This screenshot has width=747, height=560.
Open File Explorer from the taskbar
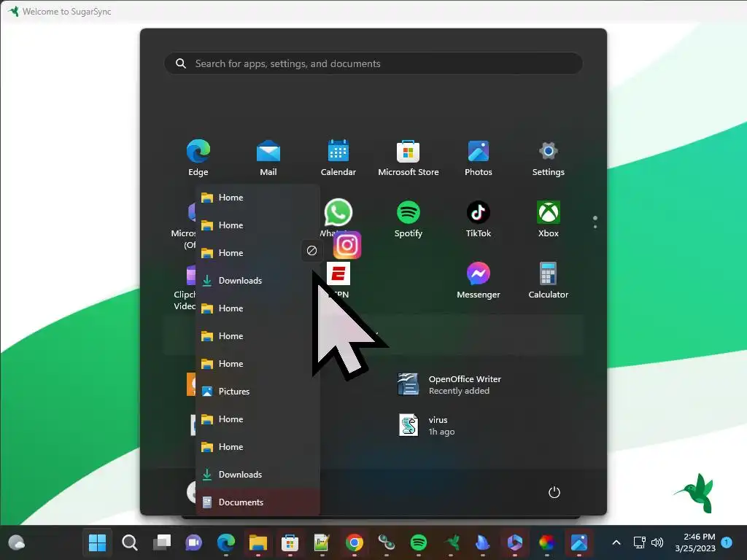[258, 542]
